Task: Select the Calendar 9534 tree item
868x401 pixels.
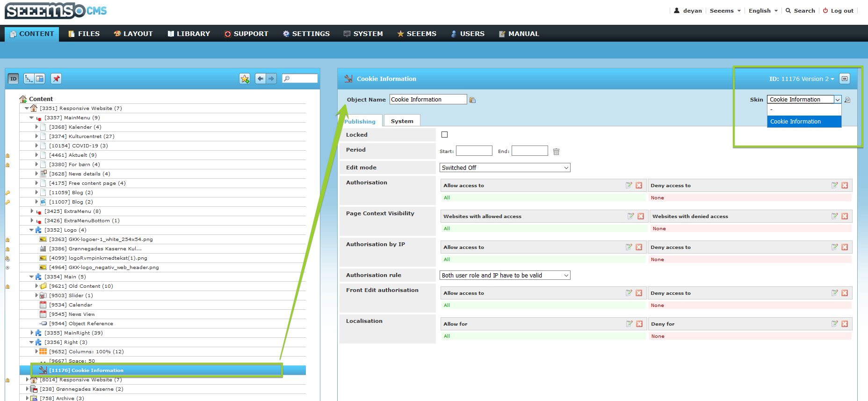Action: point(71,305)
